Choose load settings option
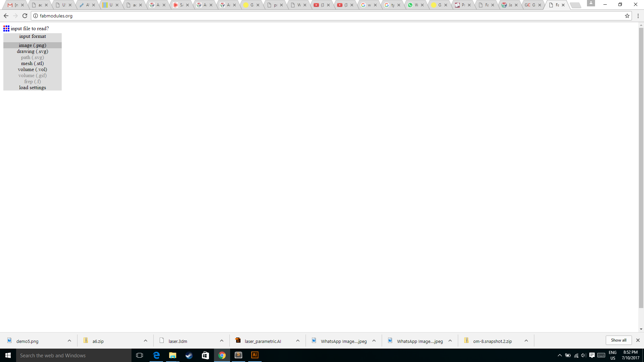644x362 pixels. [x=33, y=87]
